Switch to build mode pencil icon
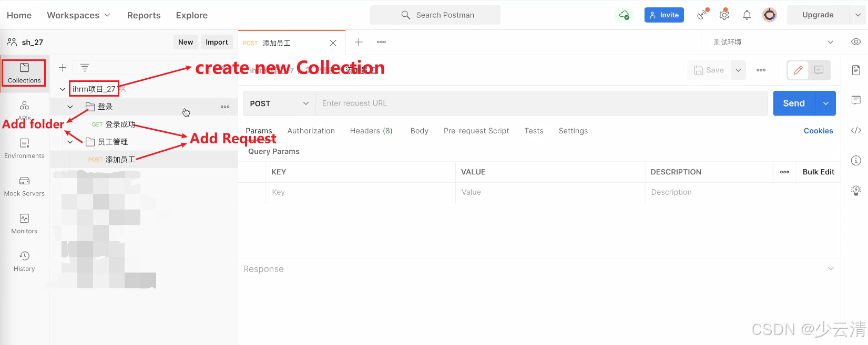Image resolution: width=868 pixels, height=345 pixels. coord(798,70)
